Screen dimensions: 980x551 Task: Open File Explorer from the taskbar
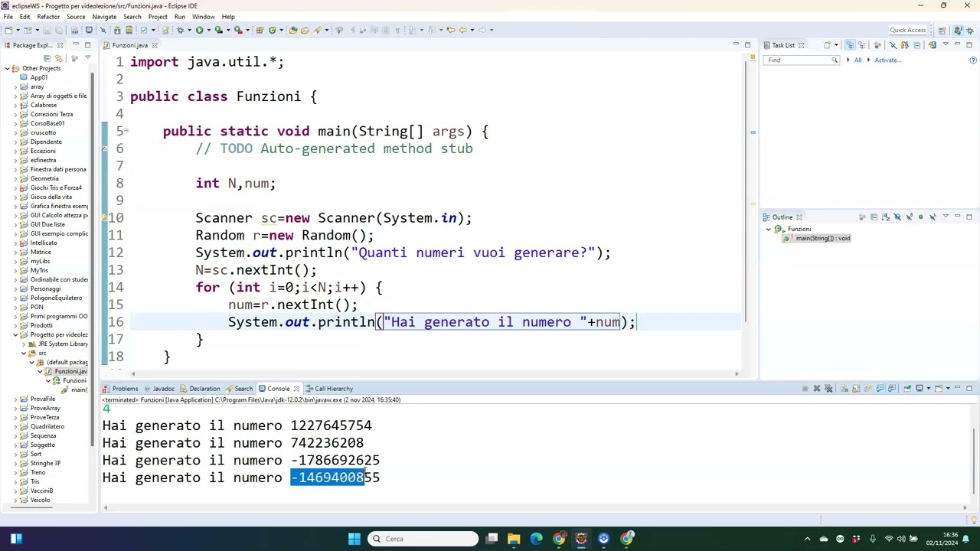[x=514, y=539]
